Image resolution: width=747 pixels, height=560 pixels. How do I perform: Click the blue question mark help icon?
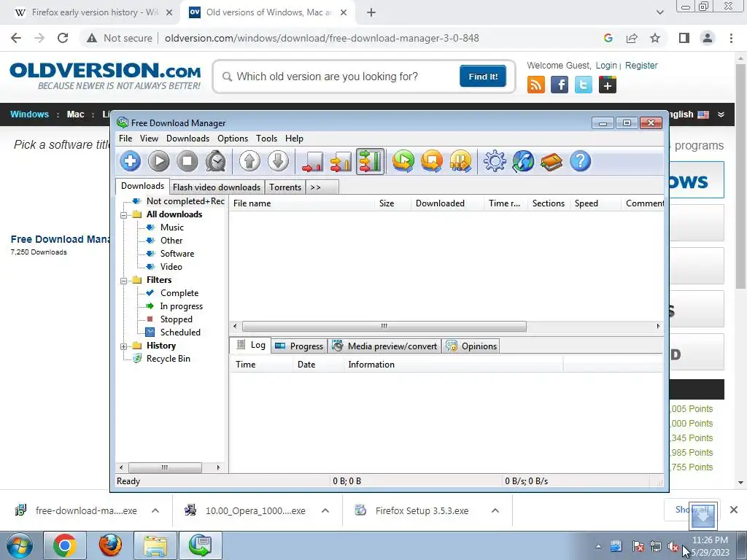(580, 161)
